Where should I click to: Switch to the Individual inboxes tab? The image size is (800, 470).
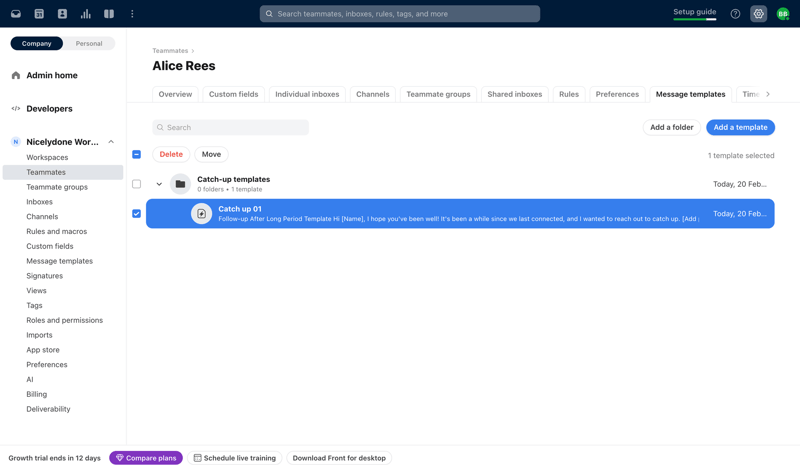coord(307,94)
